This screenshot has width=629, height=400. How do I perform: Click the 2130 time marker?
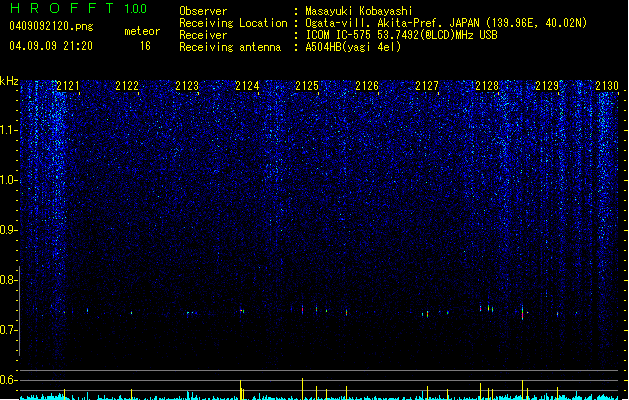pos(607,86)
